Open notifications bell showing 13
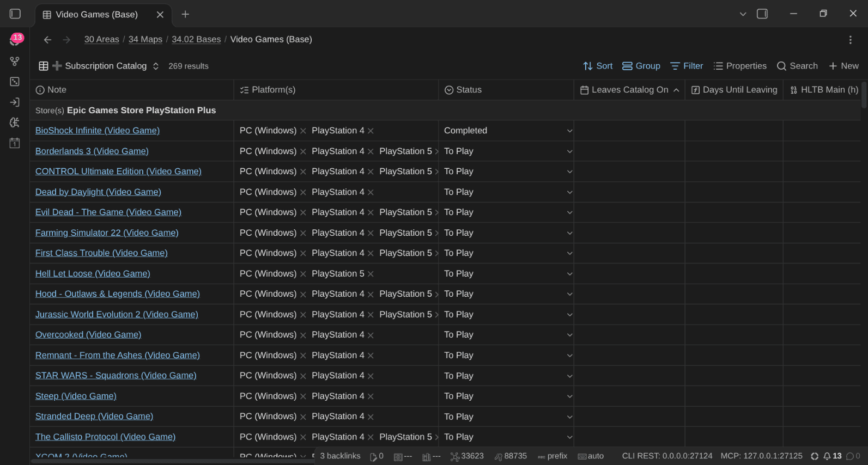 (832, 456)
